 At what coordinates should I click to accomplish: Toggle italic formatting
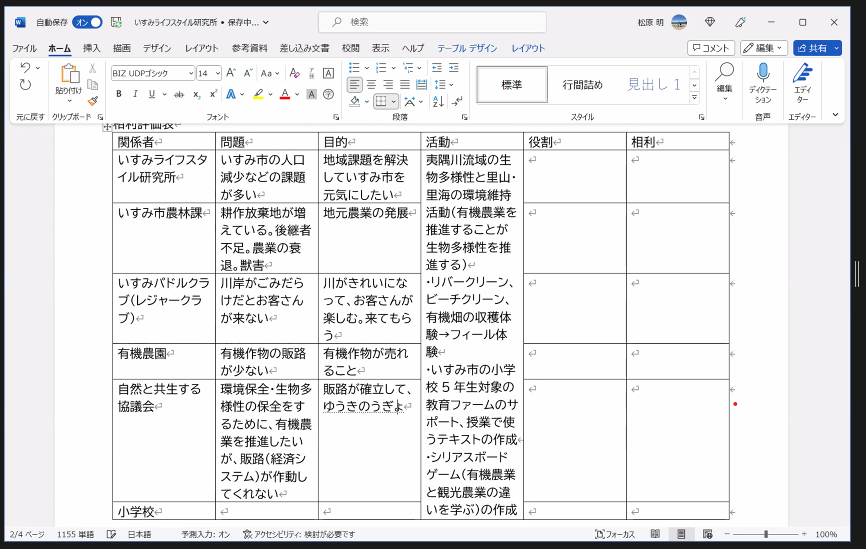coord(135,94)
